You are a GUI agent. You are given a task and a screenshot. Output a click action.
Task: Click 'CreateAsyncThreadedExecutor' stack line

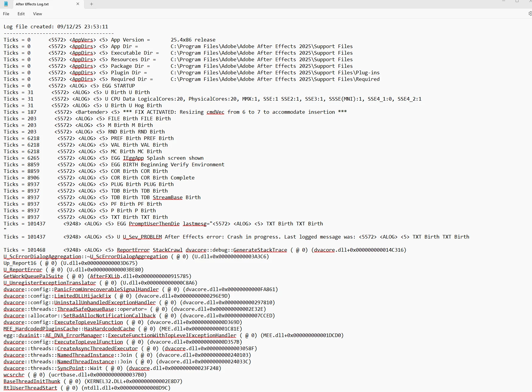[130, 348]
